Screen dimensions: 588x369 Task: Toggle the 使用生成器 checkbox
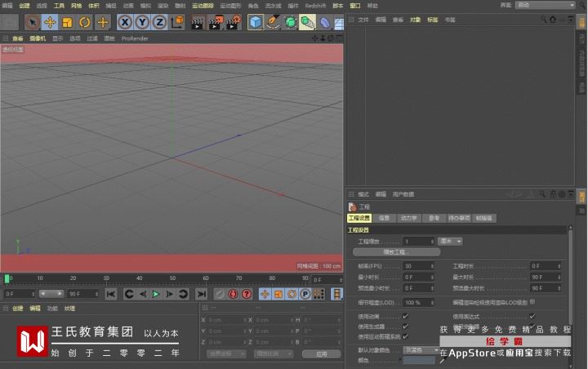(x=405, y=327)
